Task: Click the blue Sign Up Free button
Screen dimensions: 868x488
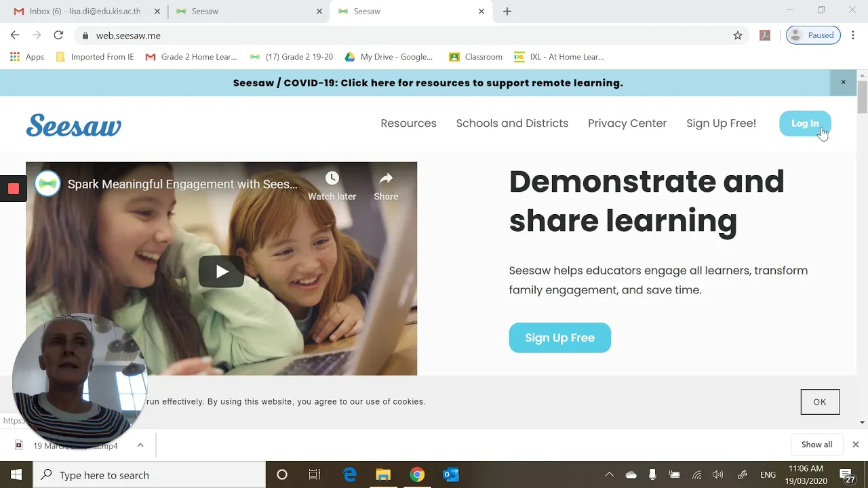Action: click(x=559, y=338)
